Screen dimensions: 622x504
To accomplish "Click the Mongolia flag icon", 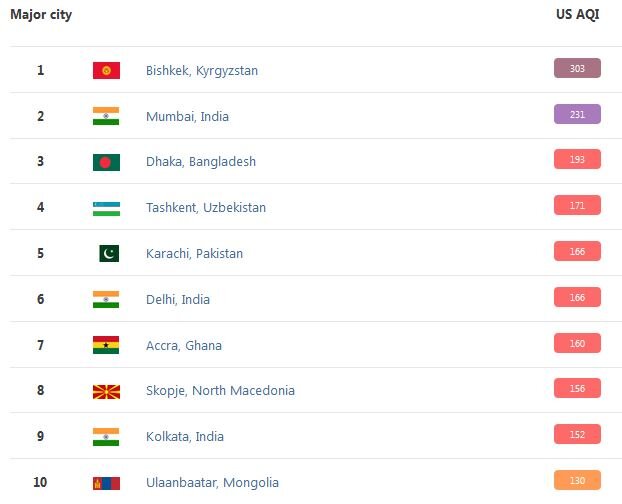I will click(x=106, y=483).
